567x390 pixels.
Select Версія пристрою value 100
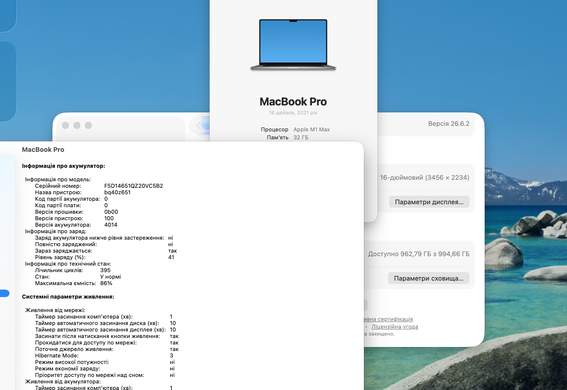(109, 218)
